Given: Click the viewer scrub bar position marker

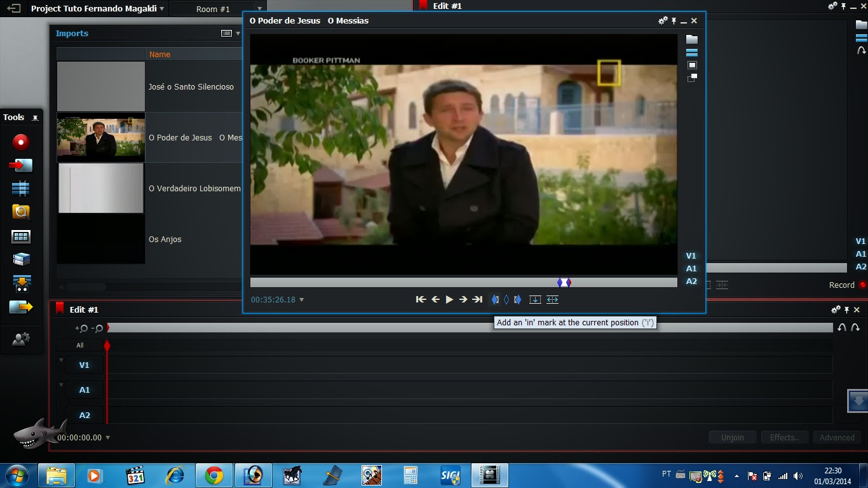Looking at the screenshot, I should 564,282.
